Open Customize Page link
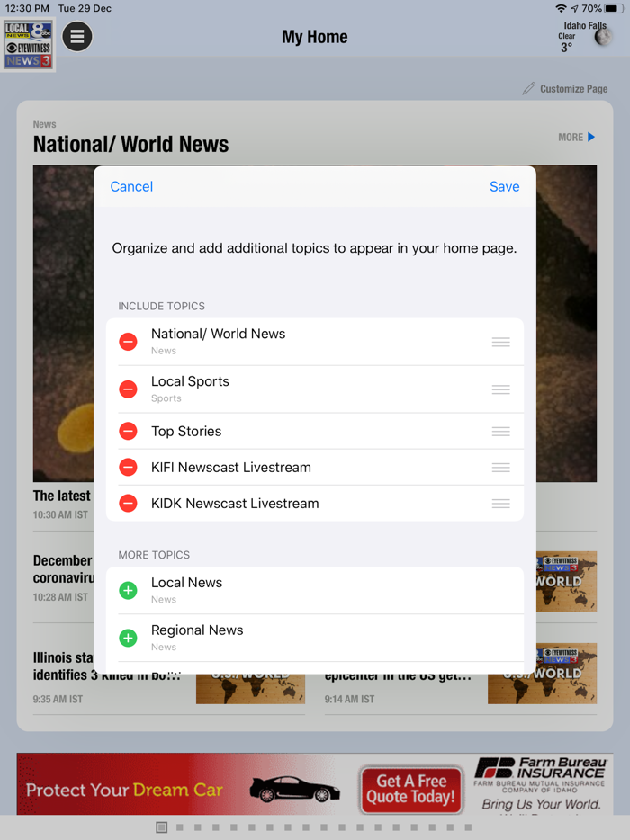Screen dimensions: 630x840 (573, 89)
